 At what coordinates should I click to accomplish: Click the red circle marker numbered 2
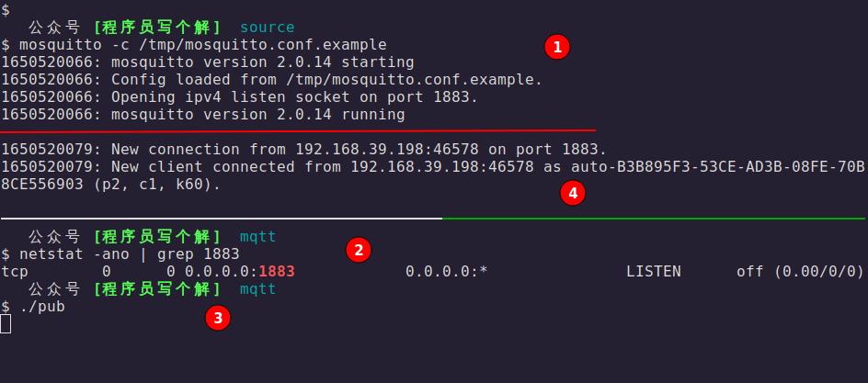point(359,249)
